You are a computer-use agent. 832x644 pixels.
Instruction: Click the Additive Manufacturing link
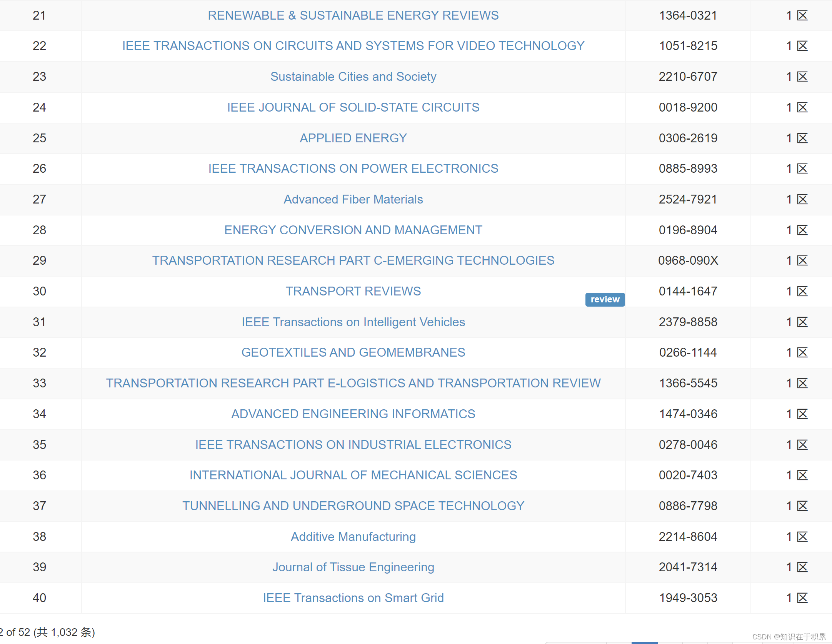click(x=353, y=537)
